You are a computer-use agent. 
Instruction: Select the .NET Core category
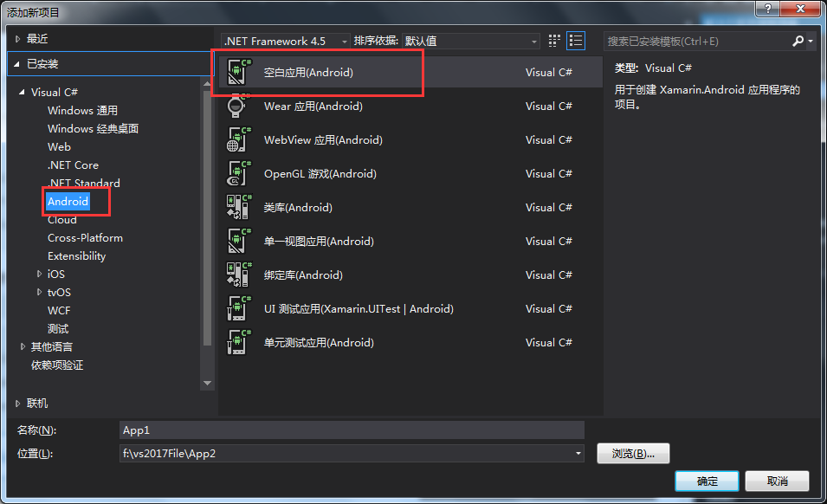(73, 165)
